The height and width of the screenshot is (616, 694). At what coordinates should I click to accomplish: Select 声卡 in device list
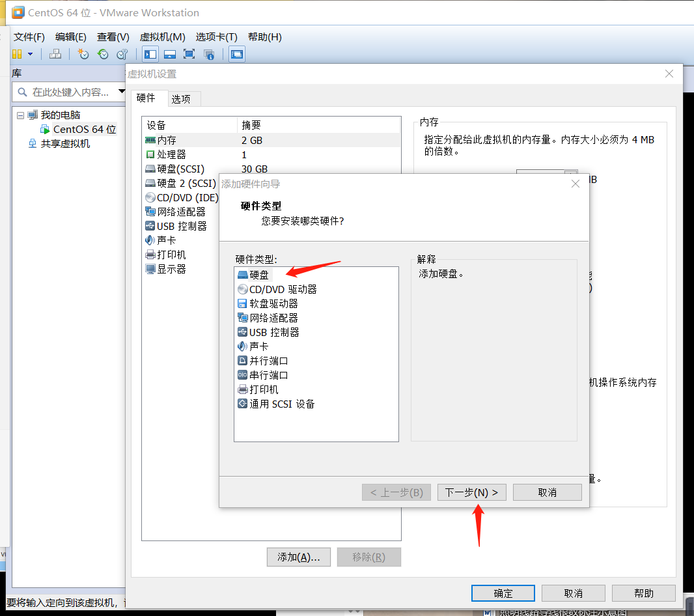pos(160,240)
